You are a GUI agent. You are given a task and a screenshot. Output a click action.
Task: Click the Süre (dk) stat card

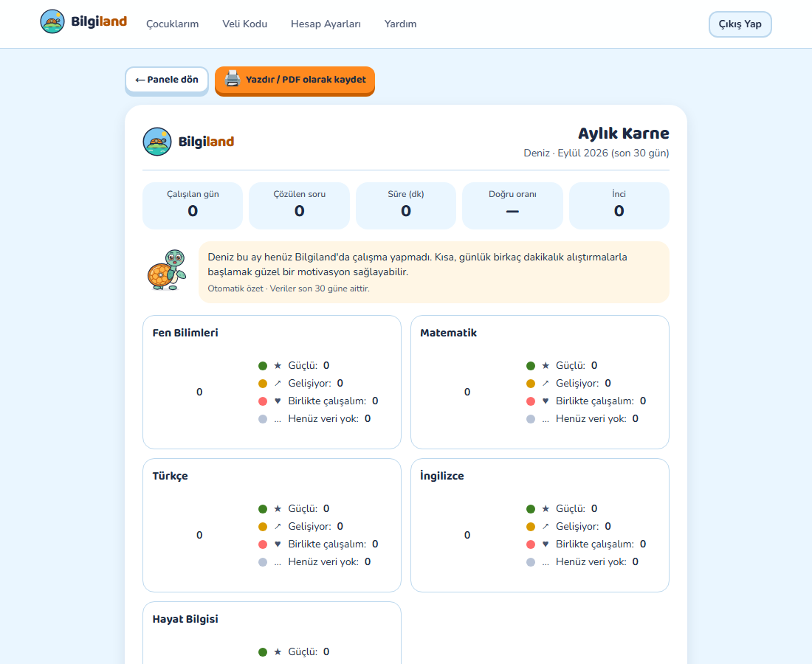click(406, 205)
